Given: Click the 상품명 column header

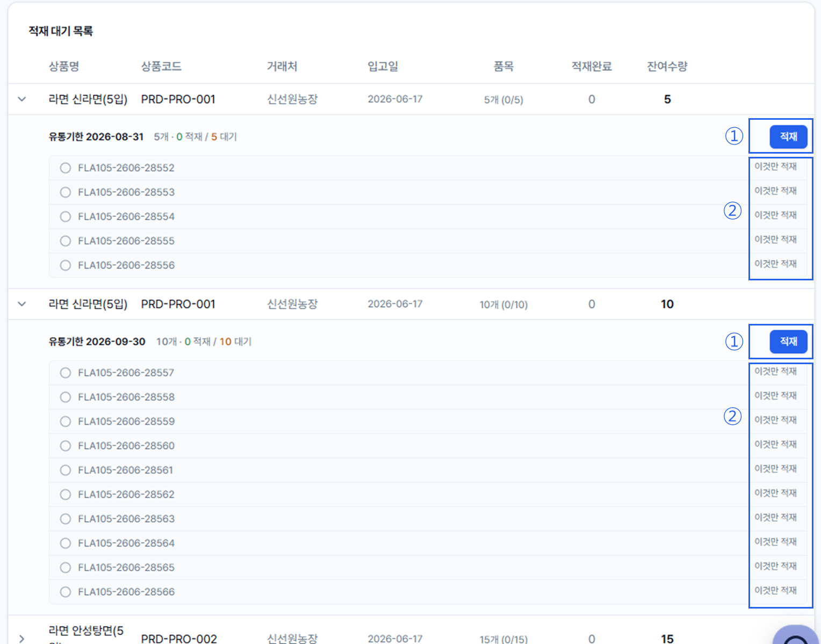Looking at the screenshot, I should click(64, 67).
